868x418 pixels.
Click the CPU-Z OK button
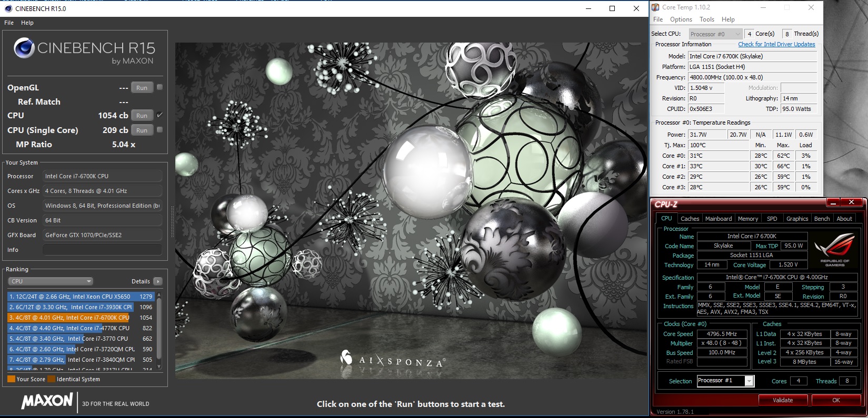(836, 400)
